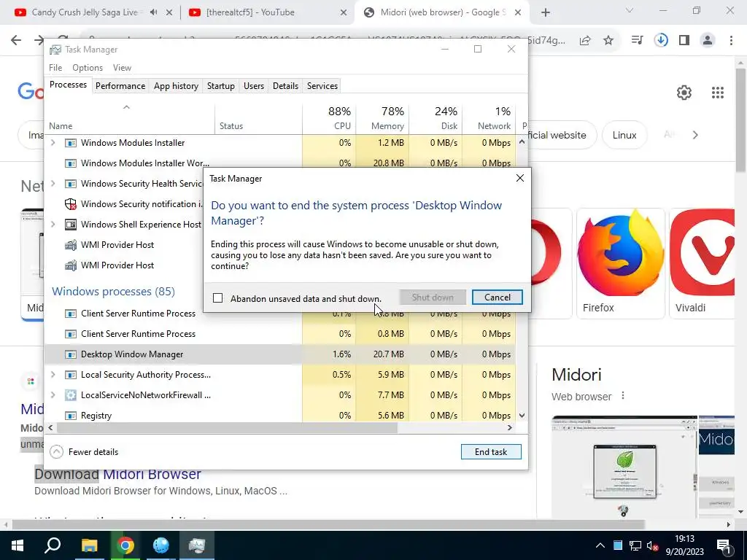
Task: Open the Firefox browser card
Action: click(620, 263)
